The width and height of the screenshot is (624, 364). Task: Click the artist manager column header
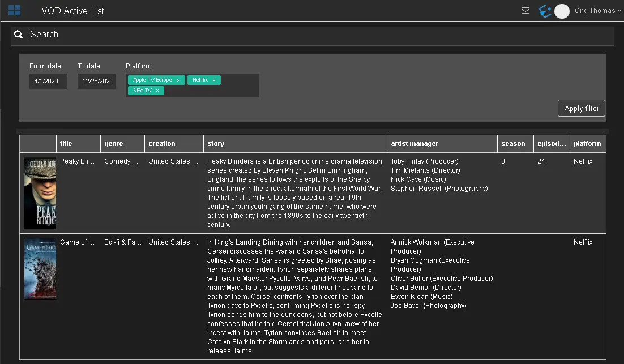pyautogui.click(x=414, y=144)
